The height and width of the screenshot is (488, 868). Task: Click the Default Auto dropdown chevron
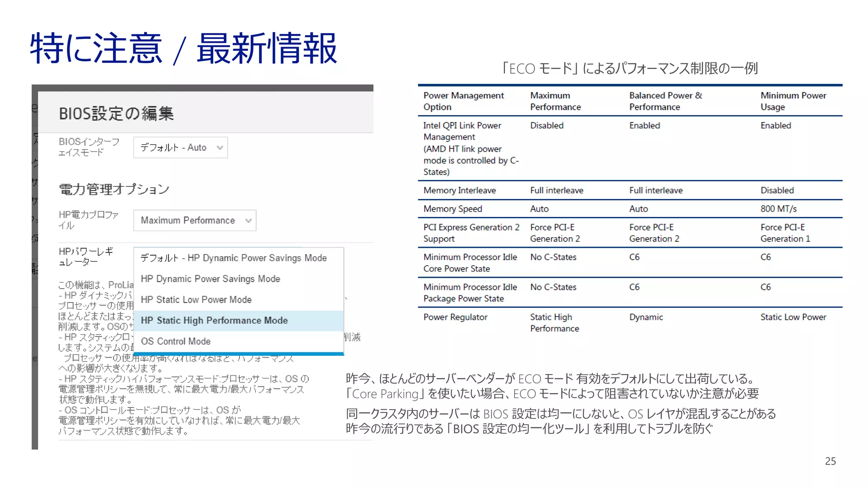click(220, 147)
